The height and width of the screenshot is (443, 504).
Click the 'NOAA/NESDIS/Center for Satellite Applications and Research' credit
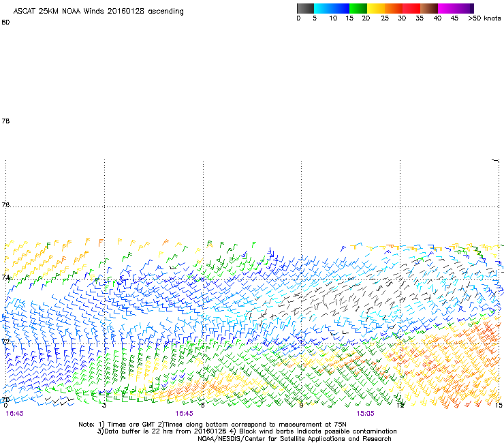click(x=294, y=439)
